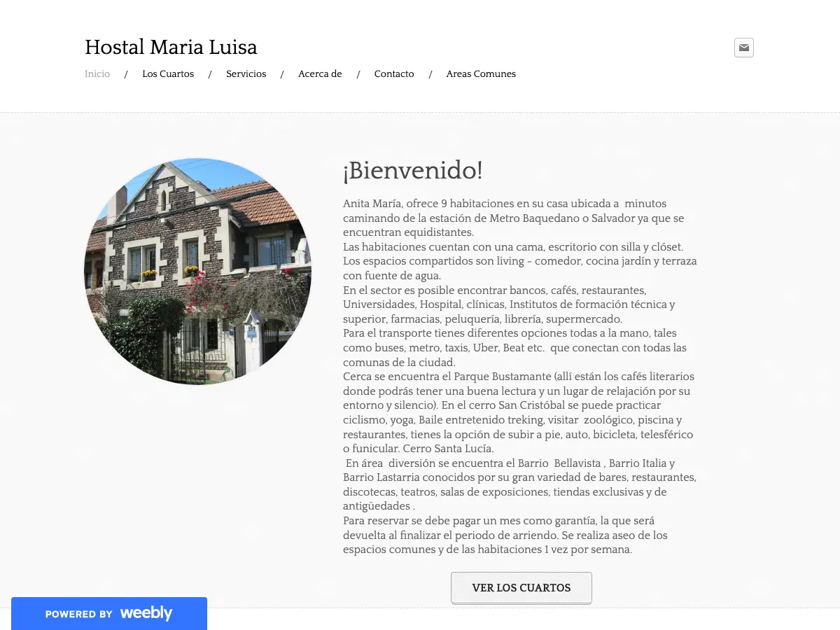Screen dimensions: 840x630
Task: Go to Los Cuartos page
Action: [x=168, y=73]
